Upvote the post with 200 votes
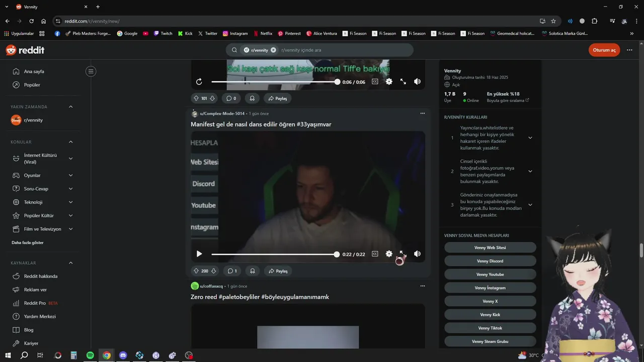The image size is (644, 362). pos(196,271)
